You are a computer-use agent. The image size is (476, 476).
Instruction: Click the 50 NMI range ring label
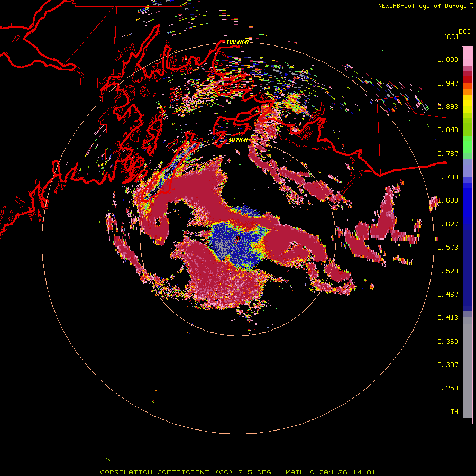238,140
